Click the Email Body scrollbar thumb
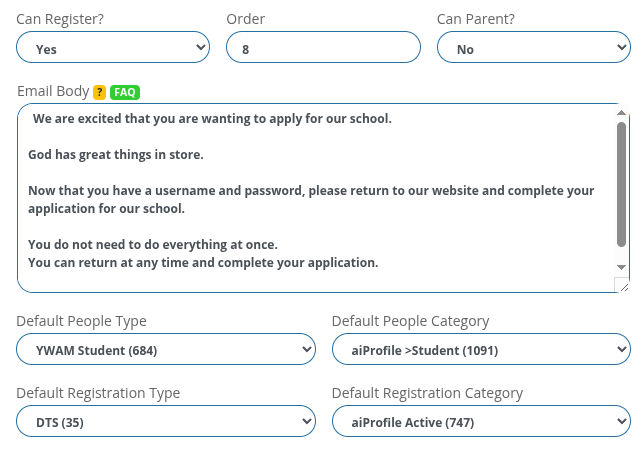Screen dimensions: 643x452 621,185
